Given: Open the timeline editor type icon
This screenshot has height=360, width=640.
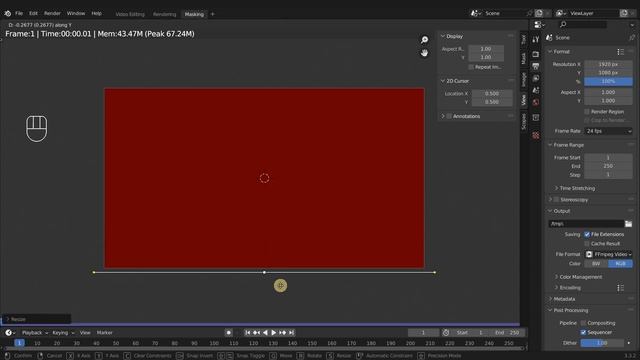Looking at the screenshot, I should (x=10, y=333).
